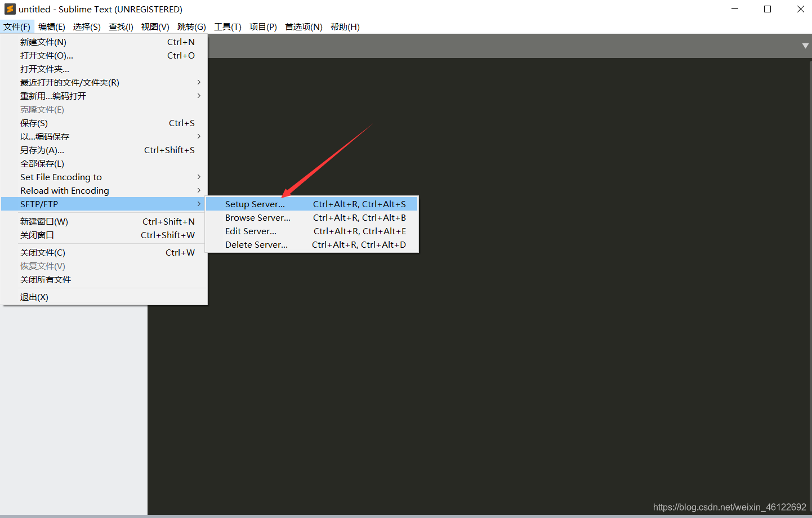
Task: Open the 帮助(H) menu
Action: [x=345, y=26]
